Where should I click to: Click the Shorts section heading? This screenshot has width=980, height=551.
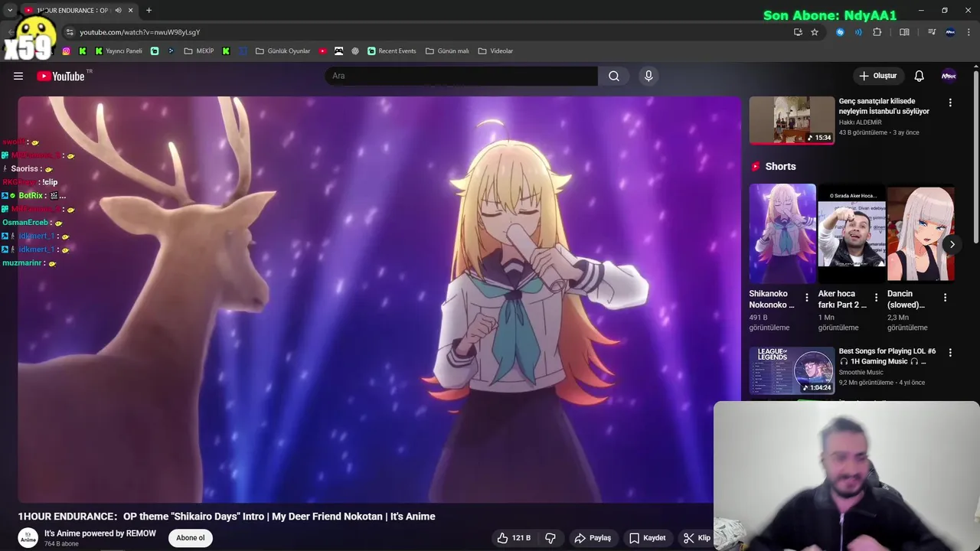[x=781, y=166]
